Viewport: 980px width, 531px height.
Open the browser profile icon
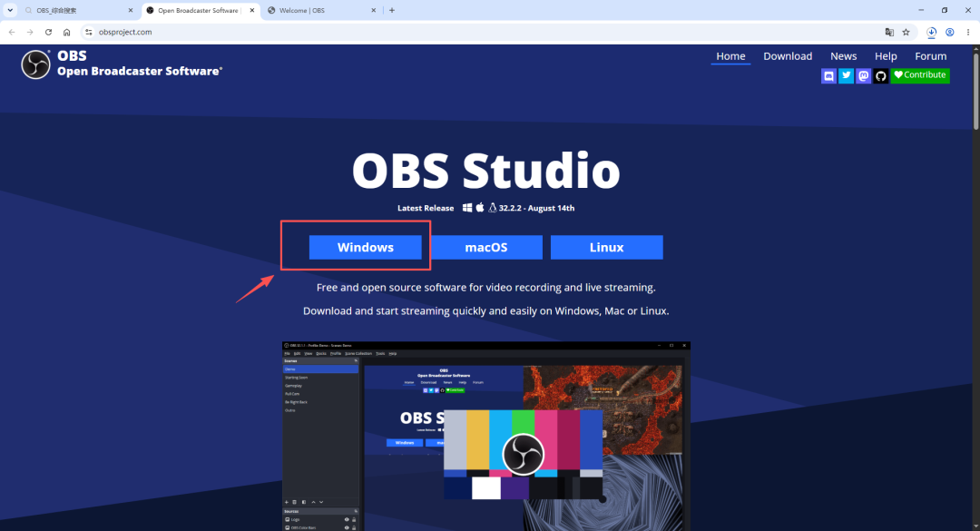[949, 32]
